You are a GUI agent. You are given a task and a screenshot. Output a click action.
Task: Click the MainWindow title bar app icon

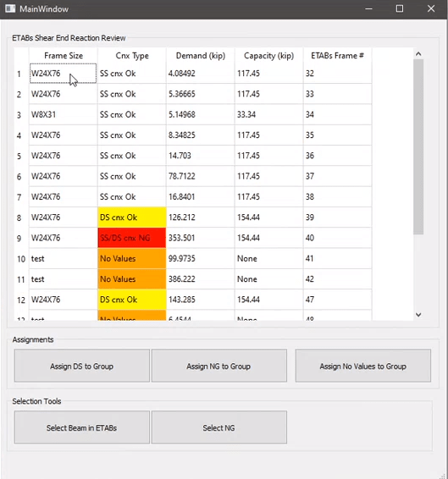tap(10, 8)
